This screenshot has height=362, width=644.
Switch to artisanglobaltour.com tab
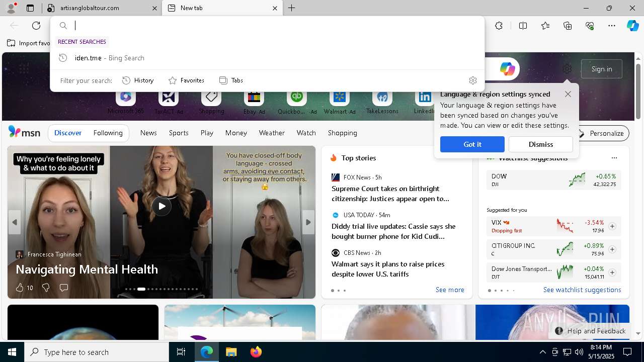[x=103, y=8]
